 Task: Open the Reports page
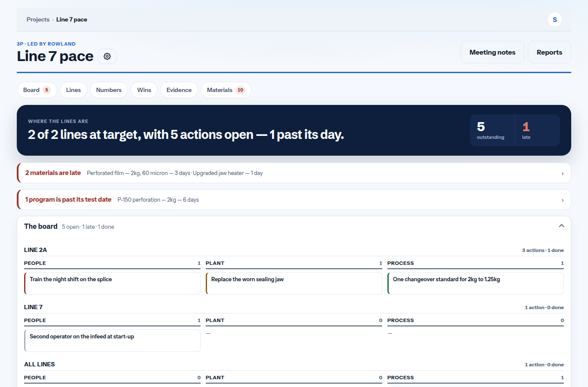coord(549,52)
